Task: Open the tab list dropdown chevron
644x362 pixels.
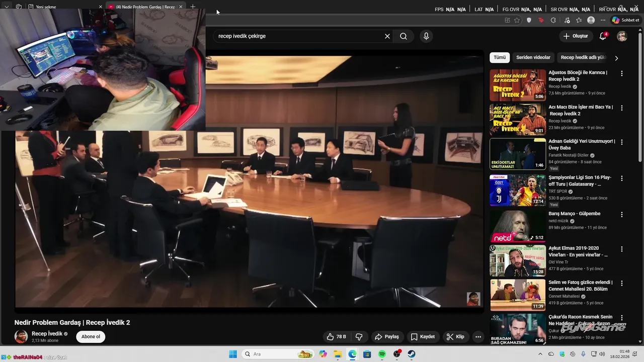Action: coord(7,7)
